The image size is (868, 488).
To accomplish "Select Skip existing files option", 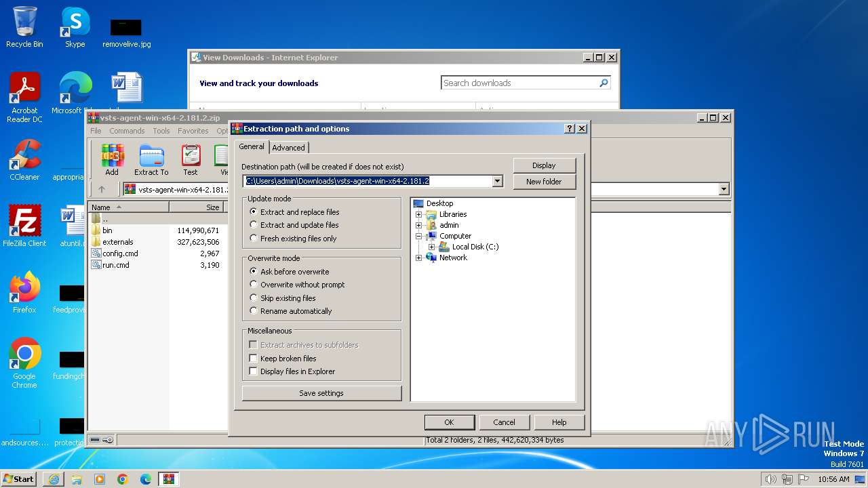I will pyautogui.click(x=282, y=298).
